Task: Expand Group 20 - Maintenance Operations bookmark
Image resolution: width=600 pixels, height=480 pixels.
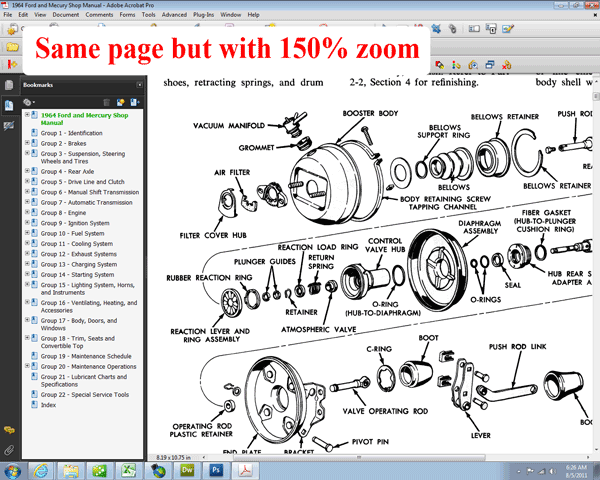Action: click(27, 366)
